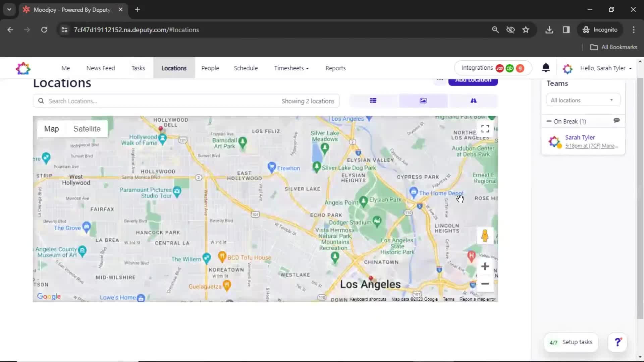
Task: Go to the Me tab
Action: [65, 68]
